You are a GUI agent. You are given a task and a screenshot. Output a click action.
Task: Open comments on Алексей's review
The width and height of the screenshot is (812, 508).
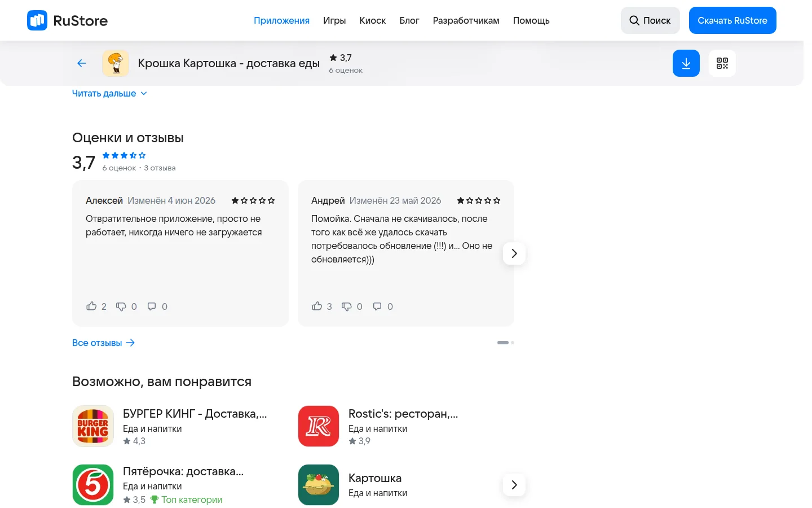click(x=152, y=306)
